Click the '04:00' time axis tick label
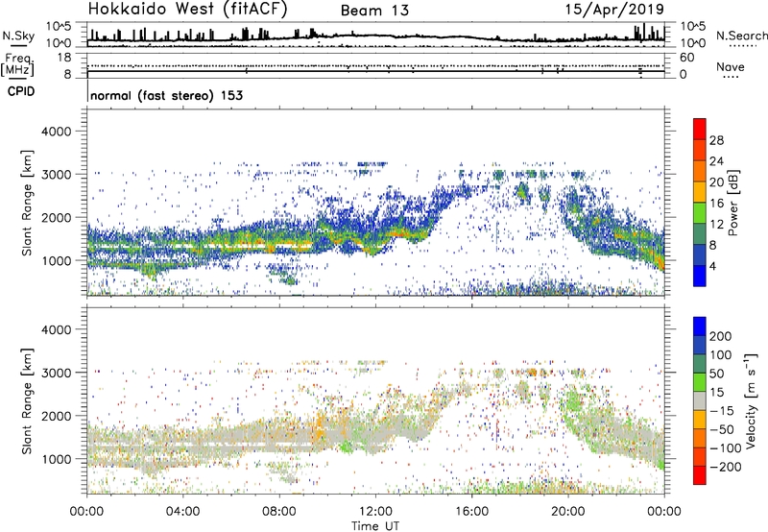The width and height of the screenshot is (768, 532). tap(182, 512)
